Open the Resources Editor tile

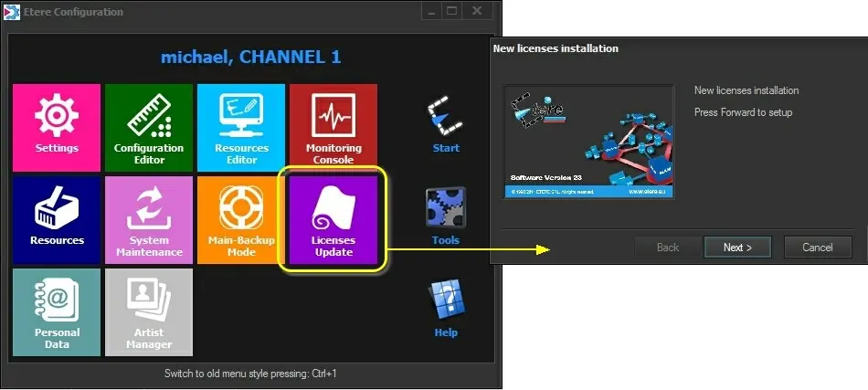tap(241, 127)
